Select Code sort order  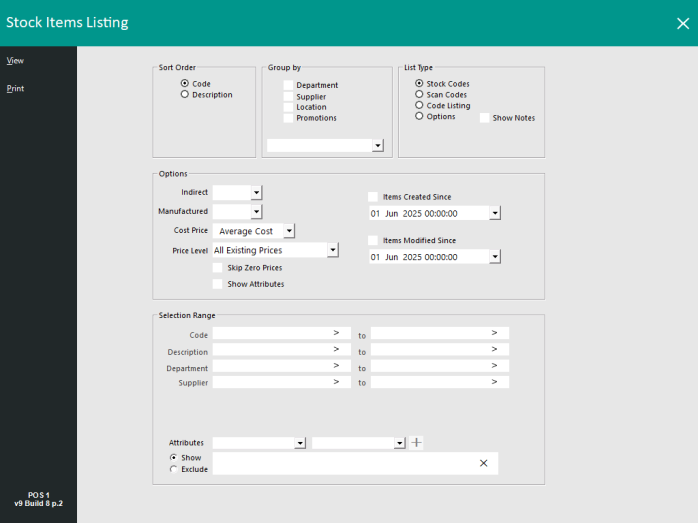pyautogui.click(x=185, y=83)
